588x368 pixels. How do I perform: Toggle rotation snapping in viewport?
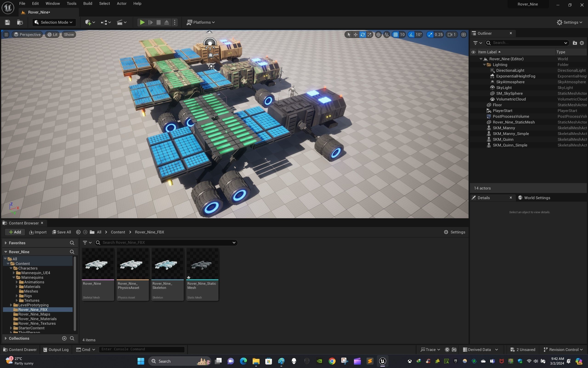coord(411,34)
